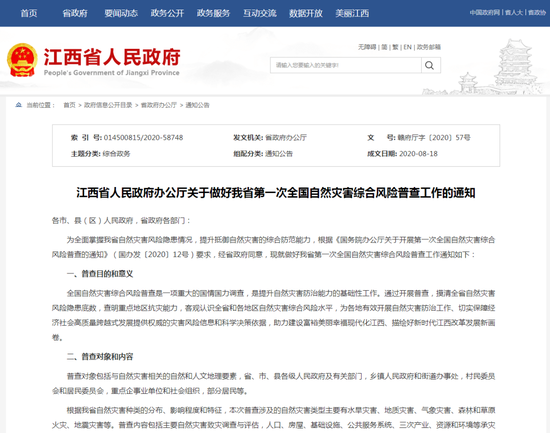
Task: Open the 美丽江西 menu item
Action: (352, 13)
